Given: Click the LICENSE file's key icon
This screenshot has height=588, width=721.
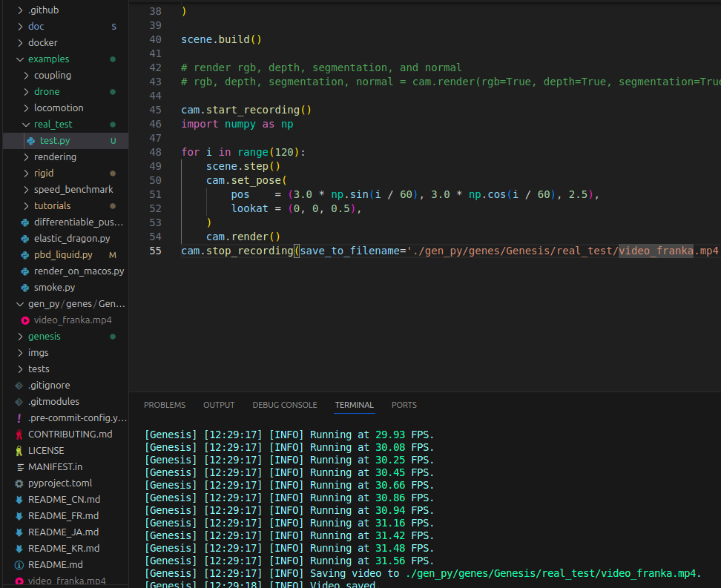Looking at the screenshot, I should (x=19, y=451).
